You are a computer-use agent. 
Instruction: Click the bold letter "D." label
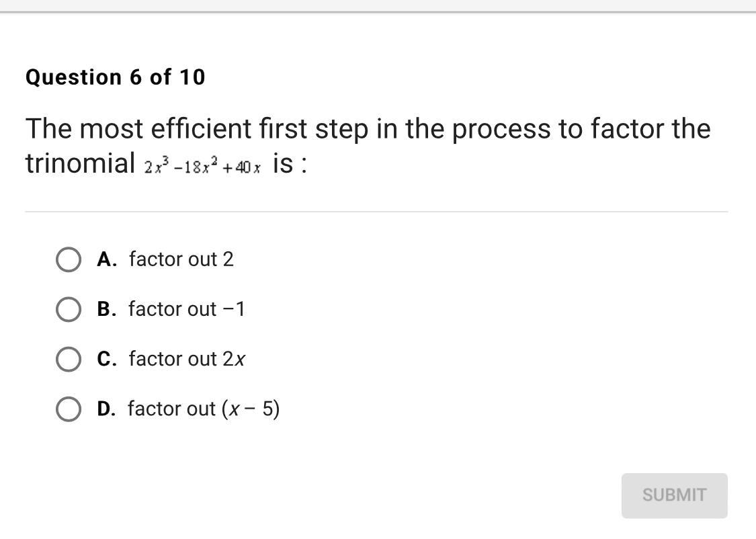[x=106, y=409]
